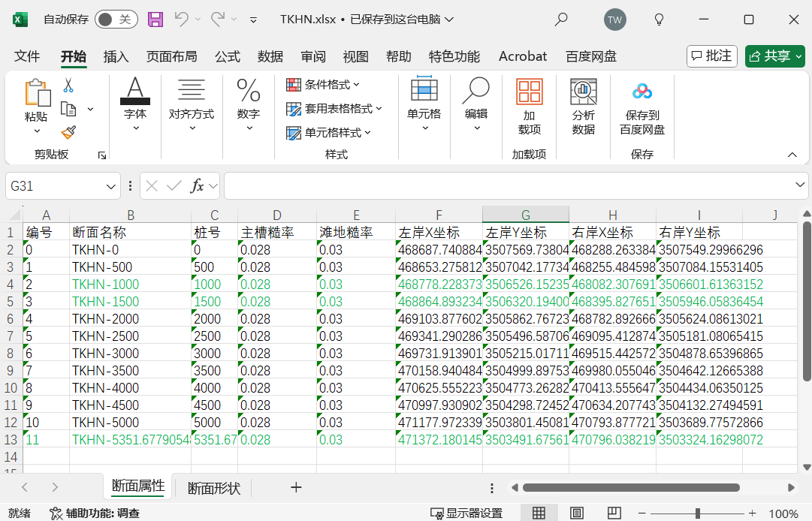This screenshot has width=812, height=521.
Task: Click the zoom out minus button
Action: [x=642, y=513]
